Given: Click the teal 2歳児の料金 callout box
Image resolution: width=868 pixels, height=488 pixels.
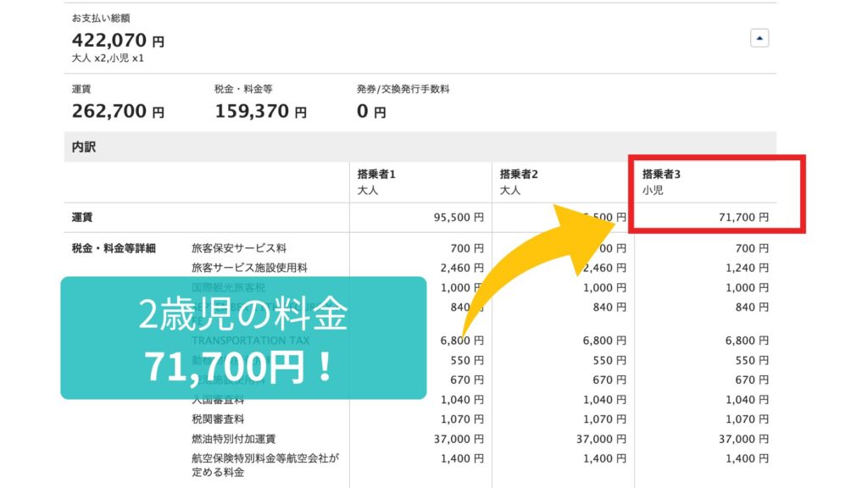Looking at the screenshot, I should [242, 337].
